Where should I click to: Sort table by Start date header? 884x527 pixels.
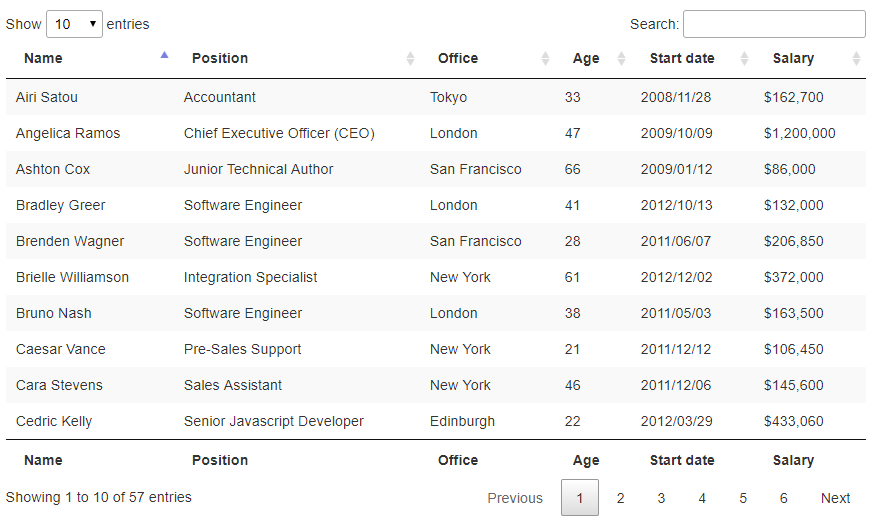click(x=682, y=59)
